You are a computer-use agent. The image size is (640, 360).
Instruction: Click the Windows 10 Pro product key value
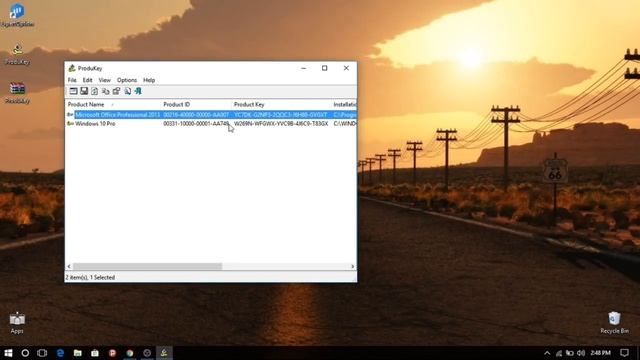pos(281,123)
